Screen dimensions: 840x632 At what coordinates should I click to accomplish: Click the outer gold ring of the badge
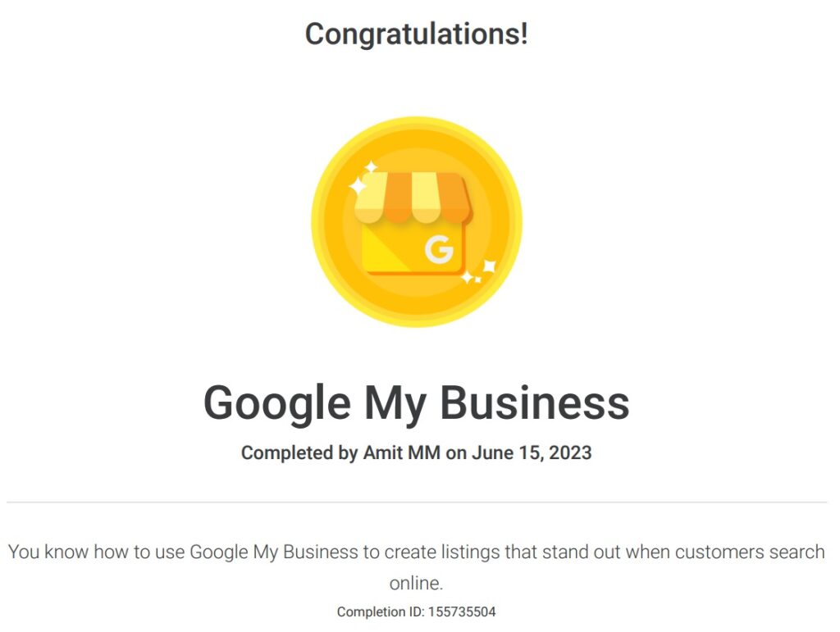coord(320,221)
